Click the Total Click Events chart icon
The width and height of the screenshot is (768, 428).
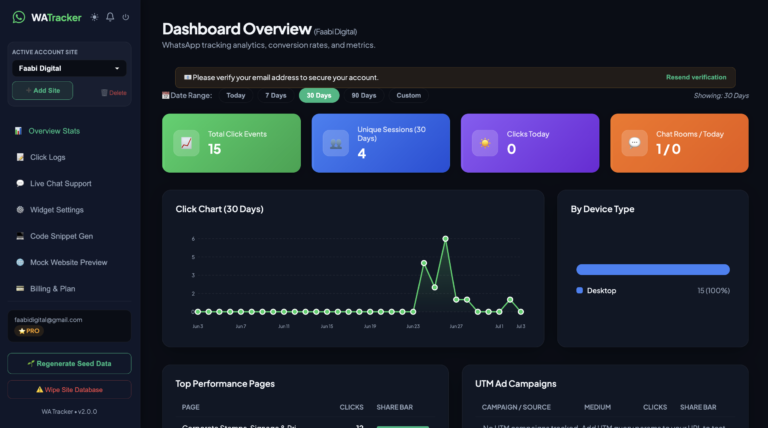click(x=186, y=143)
